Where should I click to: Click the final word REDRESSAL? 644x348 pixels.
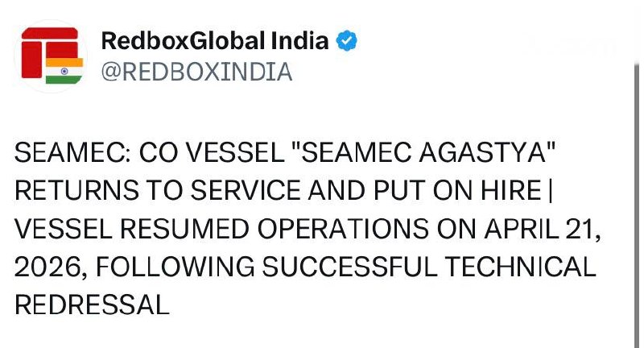coord(93,304)
